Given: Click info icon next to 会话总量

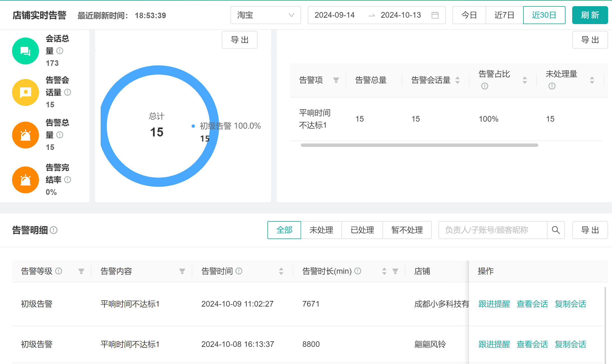Looking at the screenshot, I should 60,51.
